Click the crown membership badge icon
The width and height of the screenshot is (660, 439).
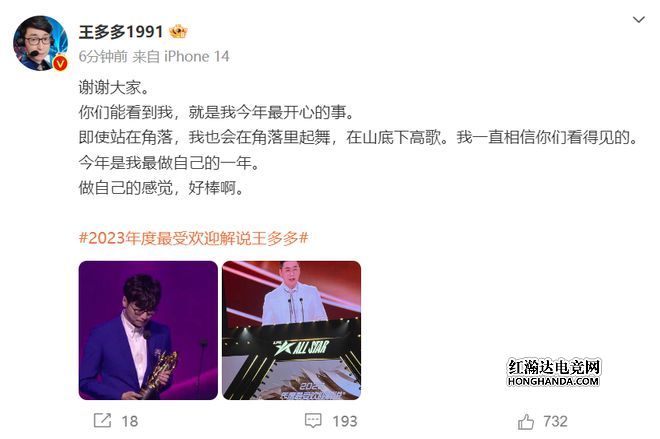tap(178, 32)
